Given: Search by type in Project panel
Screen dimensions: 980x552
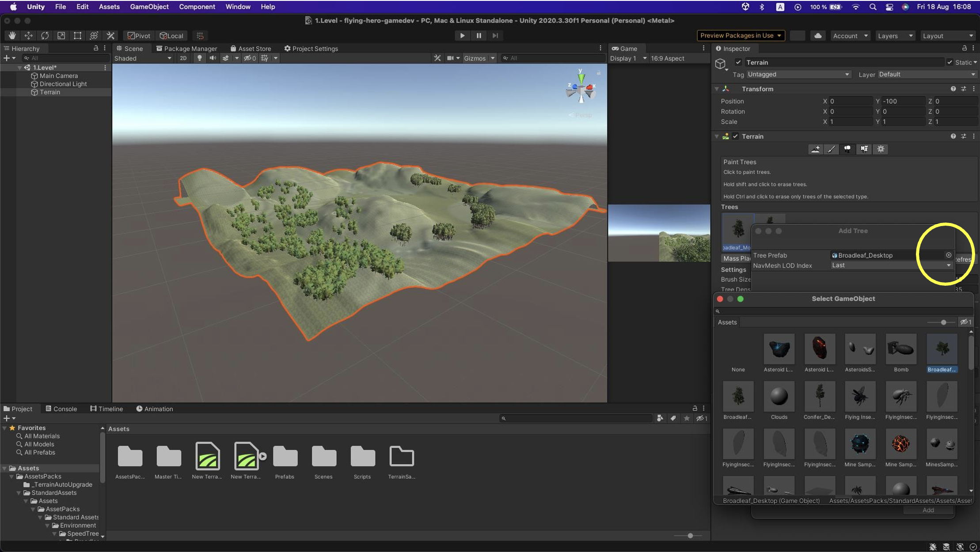Looking at the screenshot, I should pos(660,418).
